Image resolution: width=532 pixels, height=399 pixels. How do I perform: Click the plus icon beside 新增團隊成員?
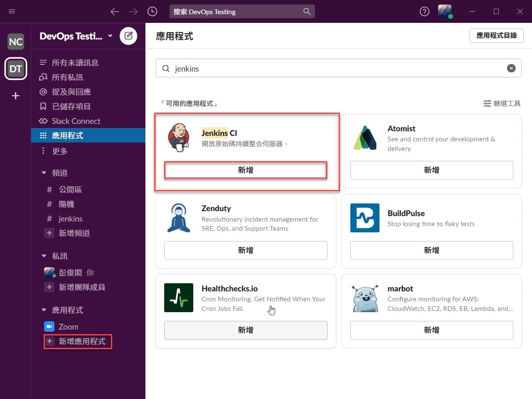pyautogui.click(x=49, y=287)
